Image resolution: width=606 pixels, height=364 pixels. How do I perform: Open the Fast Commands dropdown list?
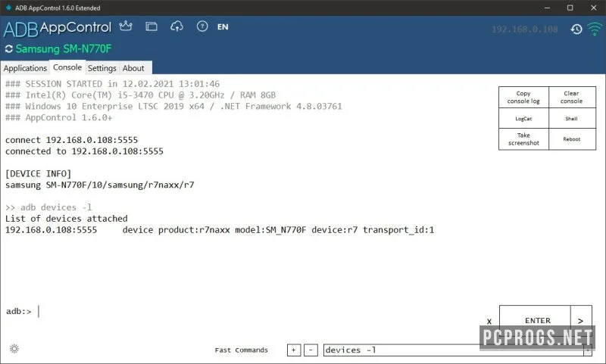(x=588, y=350)
